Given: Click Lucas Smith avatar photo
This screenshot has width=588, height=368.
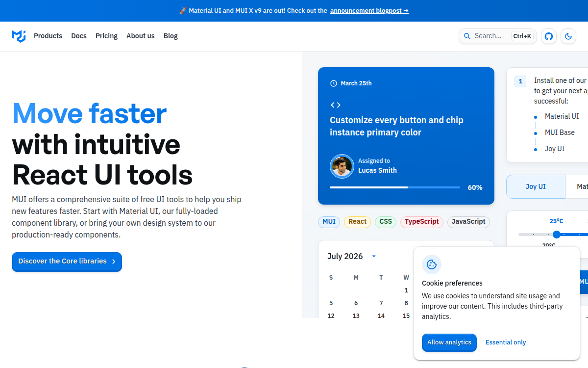Looking at the screenshot, I should pyautogui.click(x=342, y=166).
